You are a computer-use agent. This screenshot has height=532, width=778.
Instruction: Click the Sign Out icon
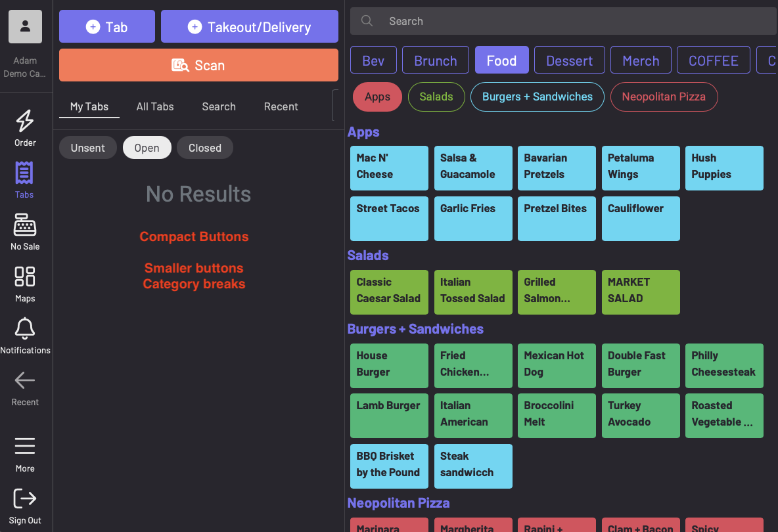click(25, 499)
